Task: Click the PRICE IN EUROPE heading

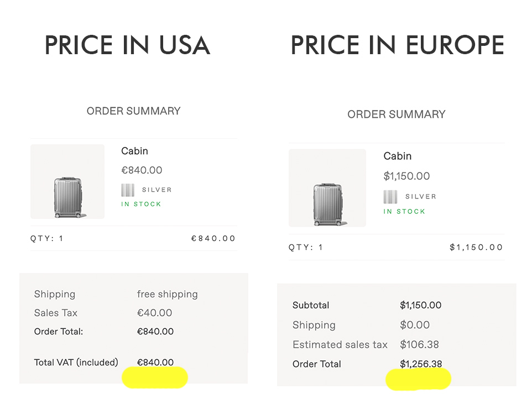Action: pos(397,45)
